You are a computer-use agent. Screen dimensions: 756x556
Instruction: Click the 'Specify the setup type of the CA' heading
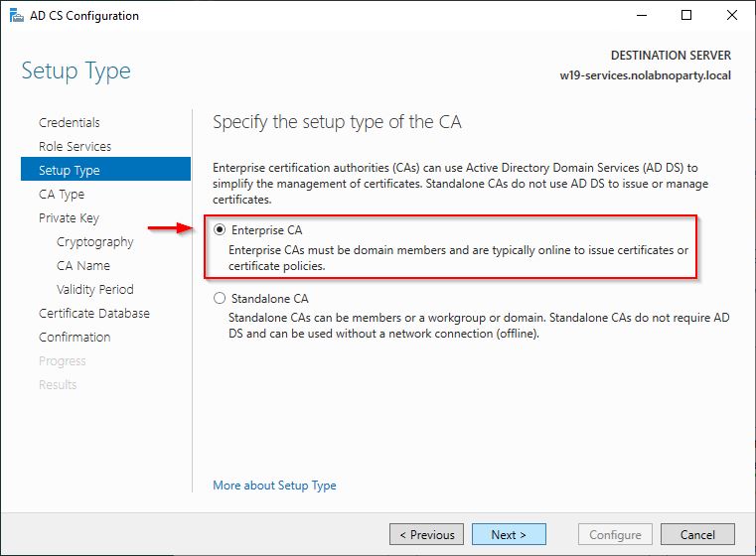337,122
